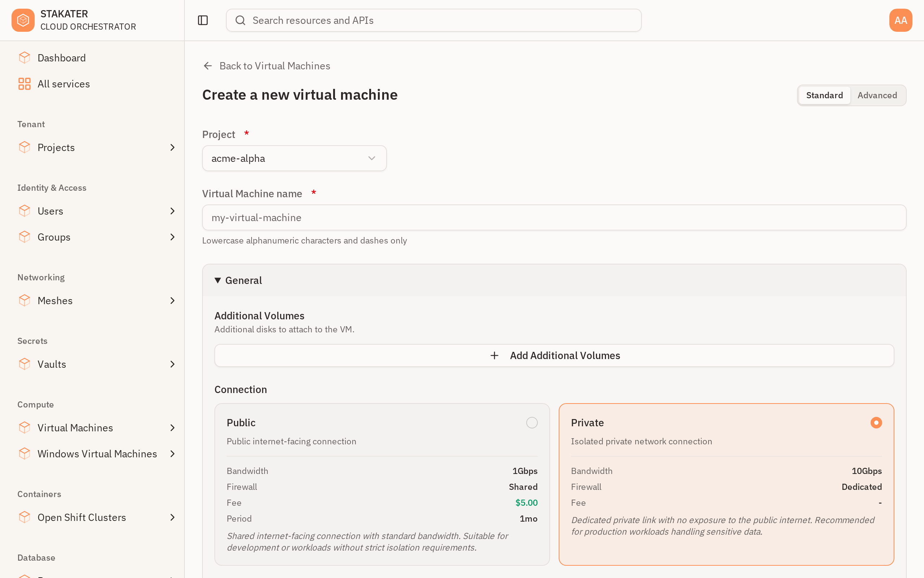Toggle the sidebar panel icon
Image resolution: width=924 pixels, height=578 pixels.
click(203, 20)
